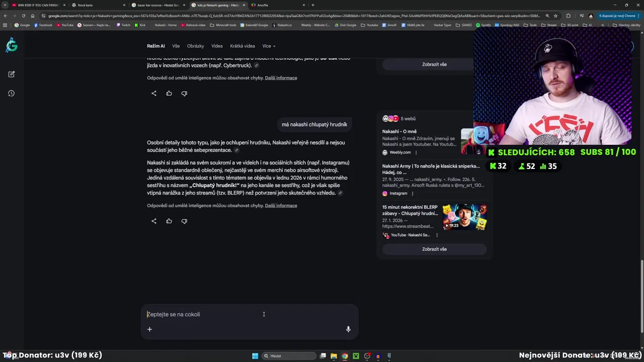Open the history clock icon in left sidebar
The image size is (644, 362).
[x=11, y=93]
